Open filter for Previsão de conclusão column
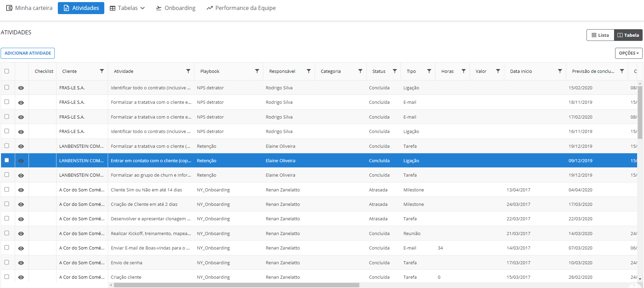 [x=622, y=71]
